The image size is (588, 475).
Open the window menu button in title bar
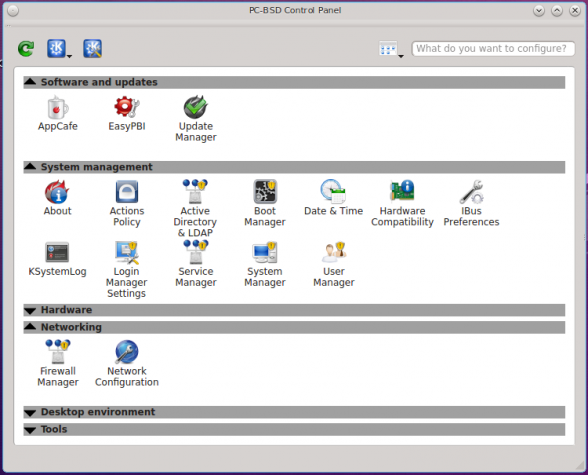13,11
